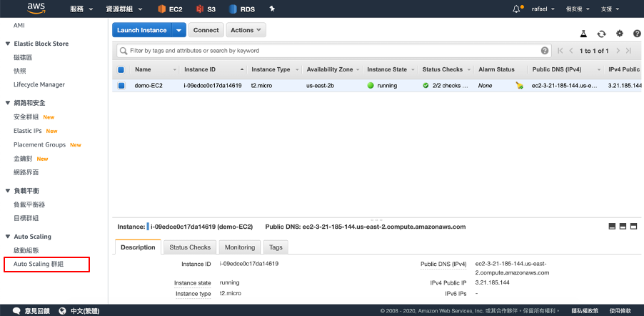Viewport: 644px width, 316px height.
Task: Open the help question mark icon
Action: pyautogui.click(x=637, y=34)
